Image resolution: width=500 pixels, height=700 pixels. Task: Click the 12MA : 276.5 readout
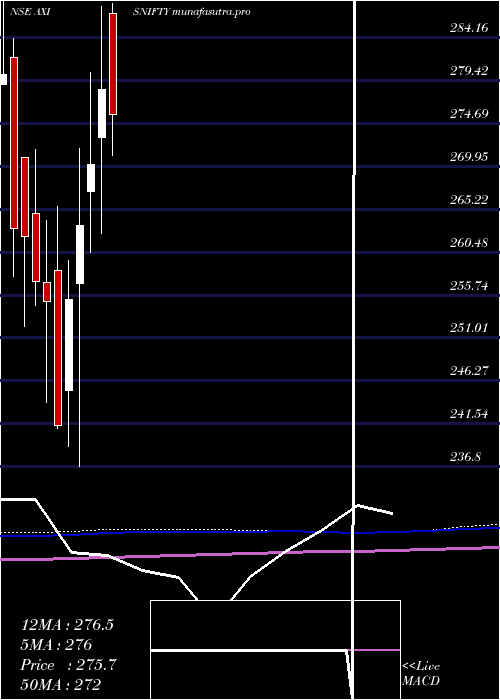(x=67, y=625)
